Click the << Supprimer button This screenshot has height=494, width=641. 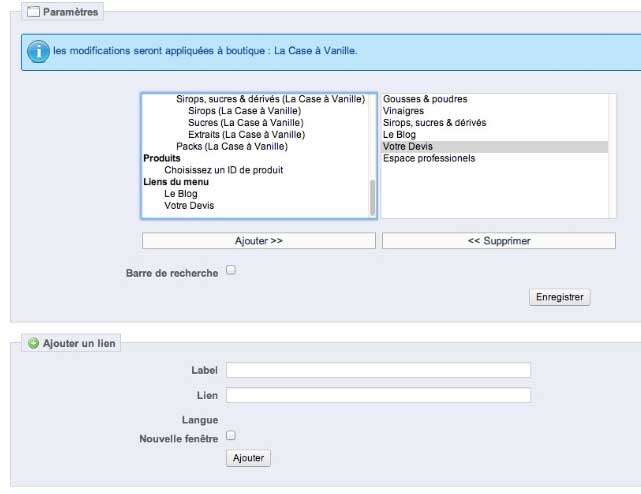coord(499,240)
